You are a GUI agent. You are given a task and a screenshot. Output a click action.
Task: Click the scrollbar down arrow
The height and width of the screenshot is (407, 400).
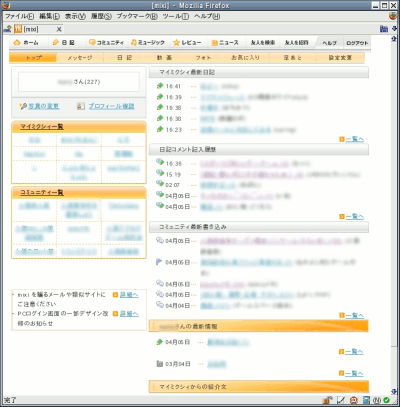pyautogui.click(x=394, y=391)
